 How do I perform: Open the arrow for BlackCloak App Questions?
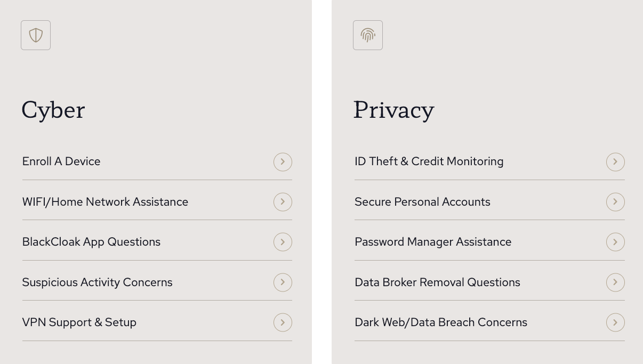(x=283, y=242)
